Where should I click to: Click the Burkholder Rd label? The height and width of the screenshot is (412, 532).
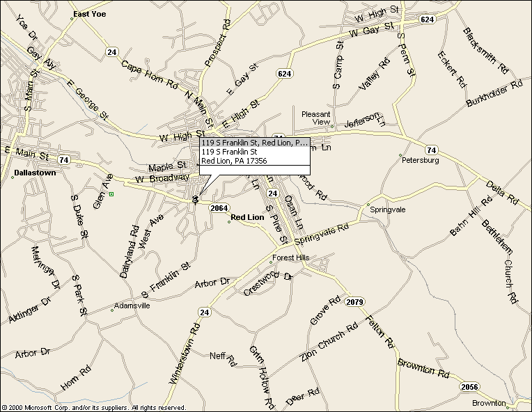(494, 93)
